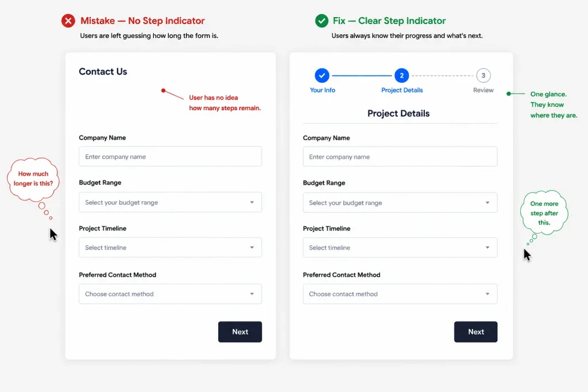This screenshot has width=588, height=392.
Task: Click Company Name field in Project Details form
Action: [x=400, y=157]
